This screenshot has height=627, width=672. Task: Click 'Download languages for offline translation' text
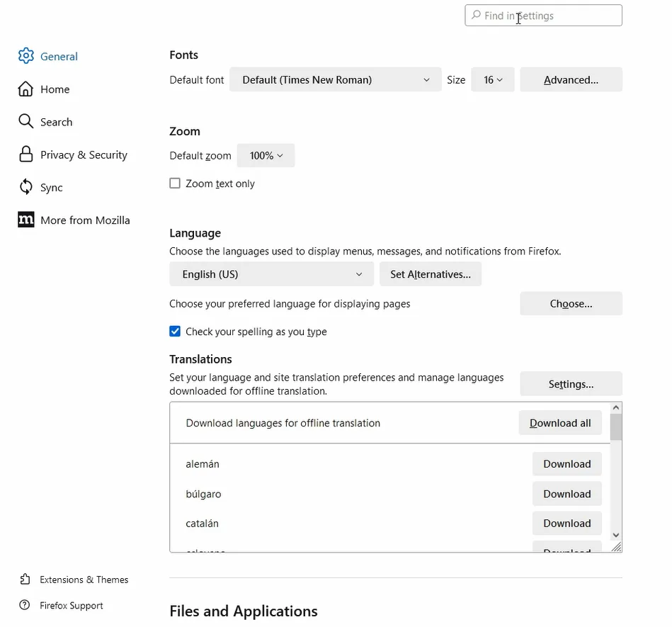(283, 423)
